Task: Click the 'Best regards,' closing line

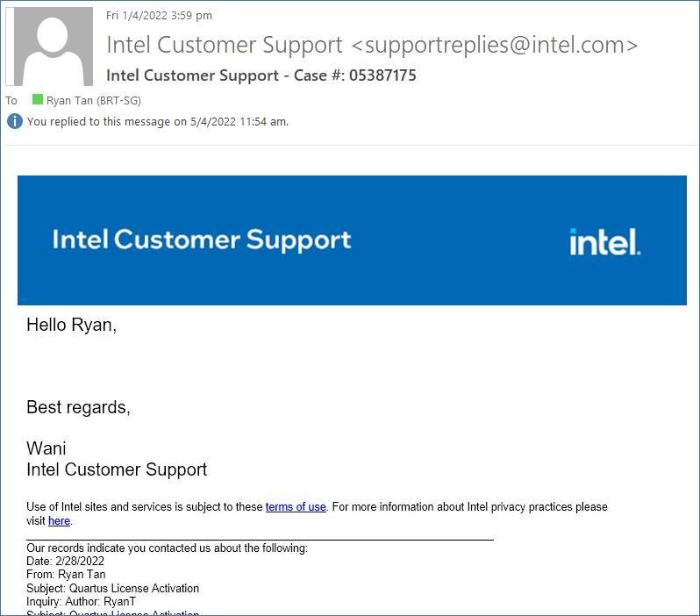Action: [78, 407]
